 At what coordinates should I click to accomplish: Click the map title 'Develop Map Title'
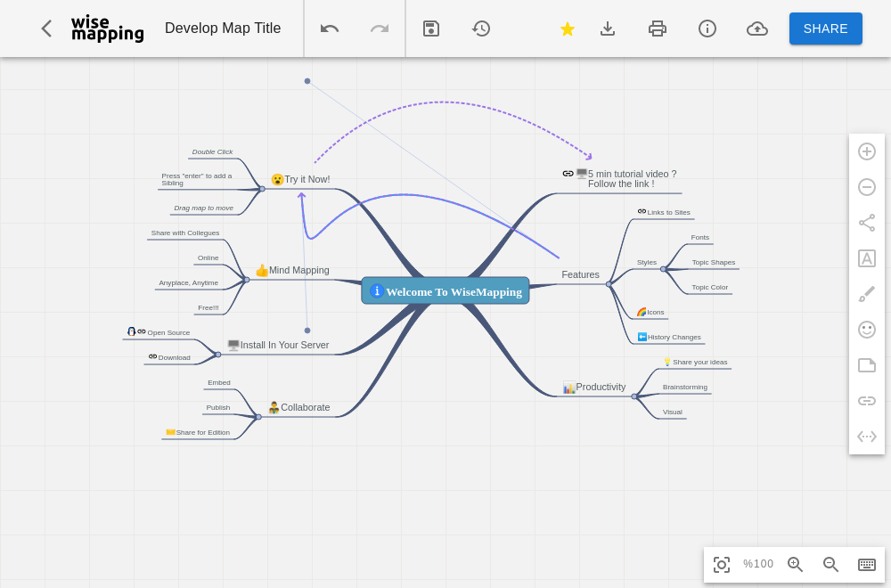click(x=223, y=29)
